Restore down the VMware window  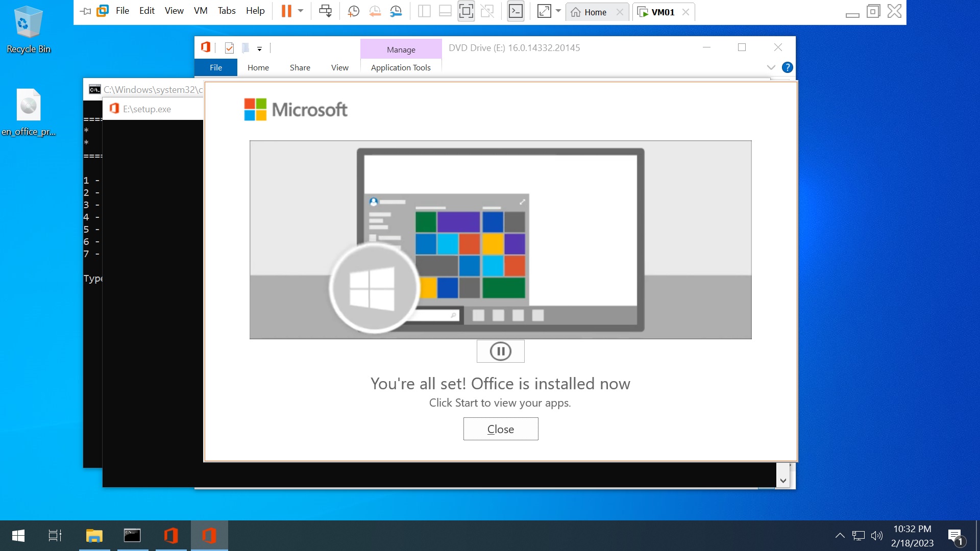873,11
